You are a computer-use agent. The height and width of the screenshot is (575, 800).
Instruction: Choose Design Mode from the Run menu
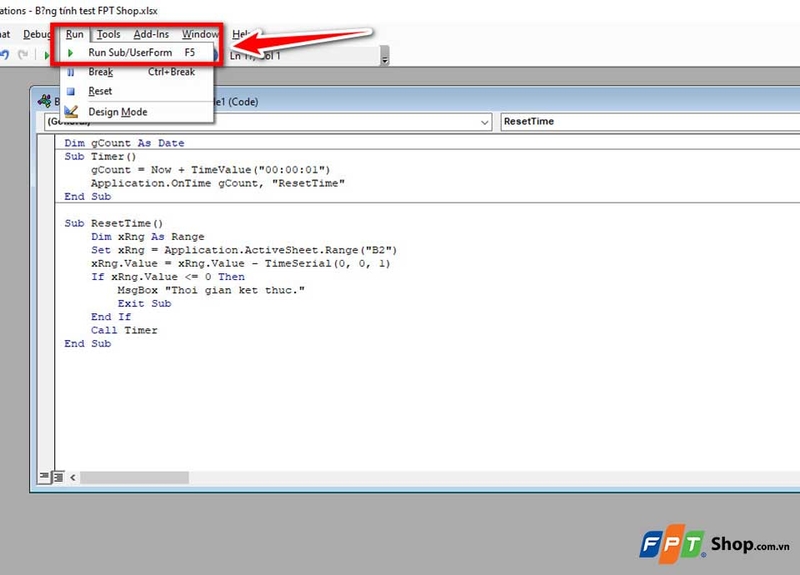pos(136,112)
